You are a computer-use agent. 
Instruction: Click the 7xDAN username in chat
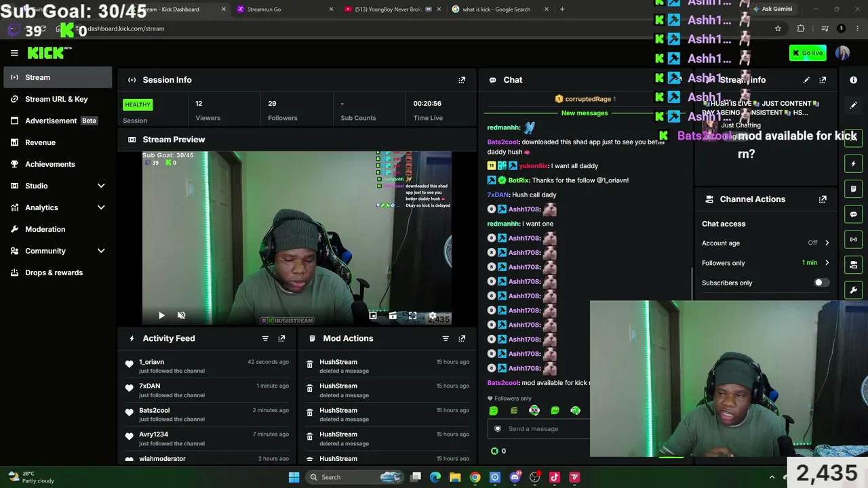click(x=498, y=195)
